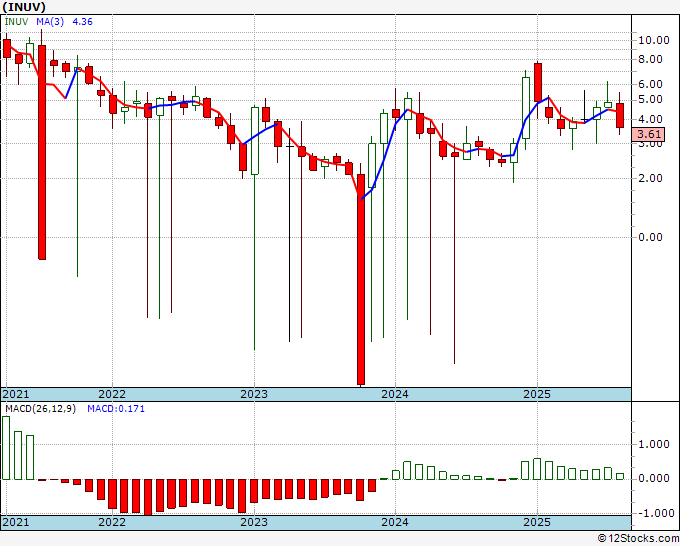
Task: Select 2023 on the price chart timeline
Action: 254,394
